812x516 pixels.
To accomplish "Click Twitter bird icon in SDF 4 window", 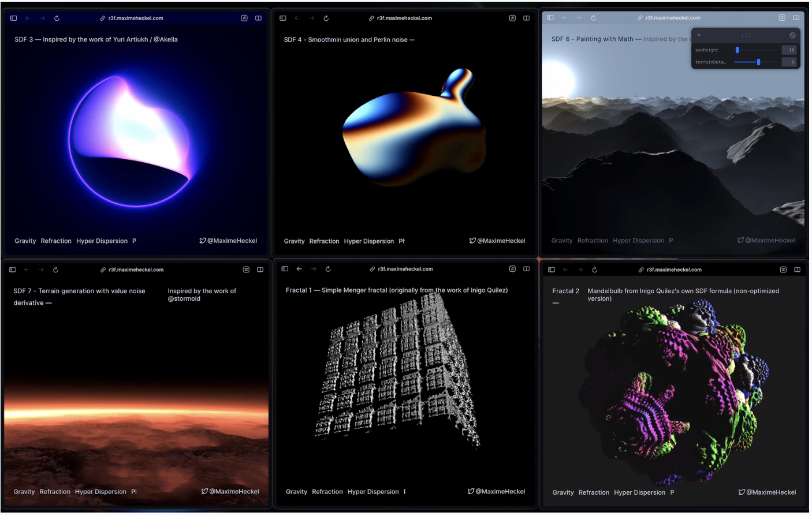I will (x=472, y=241).
